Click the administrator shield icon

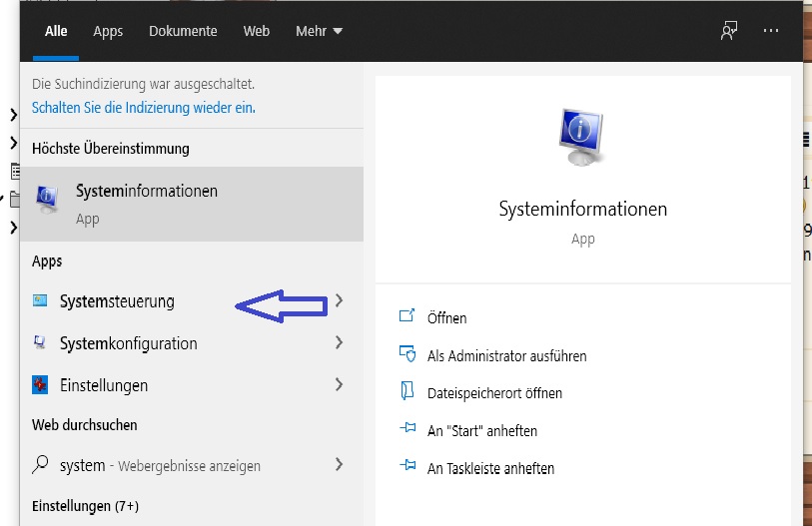pyautogui.click(x=407, y=353)
